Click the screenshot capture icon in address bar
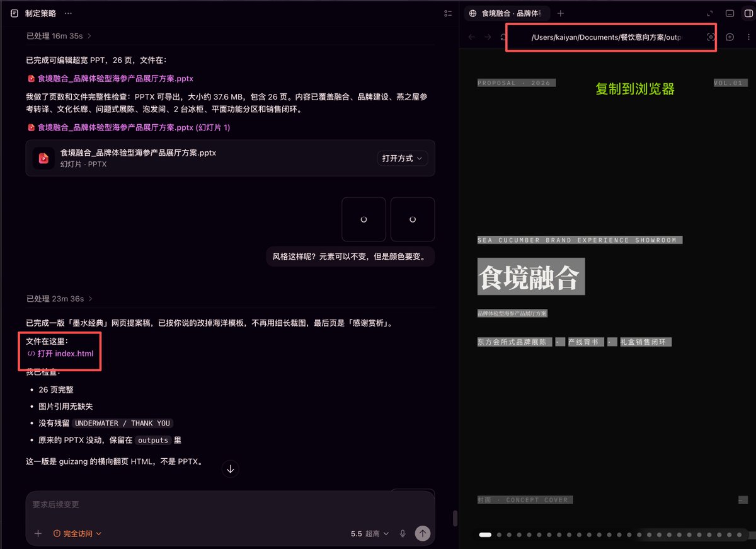Viewport: 756px width, 549px height. tap(711, 37)
